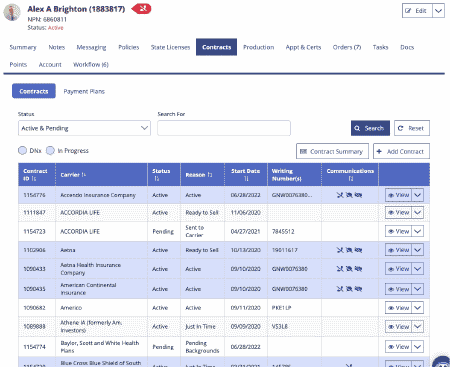450x367 pixels.
Task: Open the Workflow (6) tab
Action: click(91, 64)
